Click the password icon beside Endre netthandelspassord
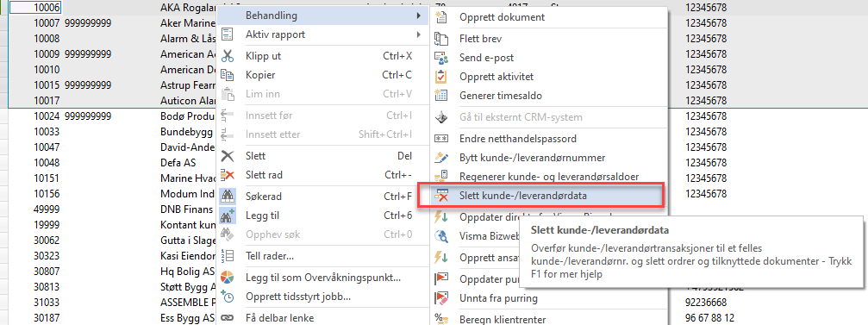Screen dimensions: 868x325 coord(441,139)
